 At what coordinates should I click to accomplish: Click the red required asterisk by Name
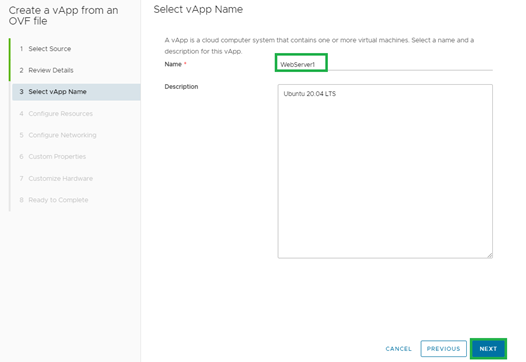(x=185, y=64)
